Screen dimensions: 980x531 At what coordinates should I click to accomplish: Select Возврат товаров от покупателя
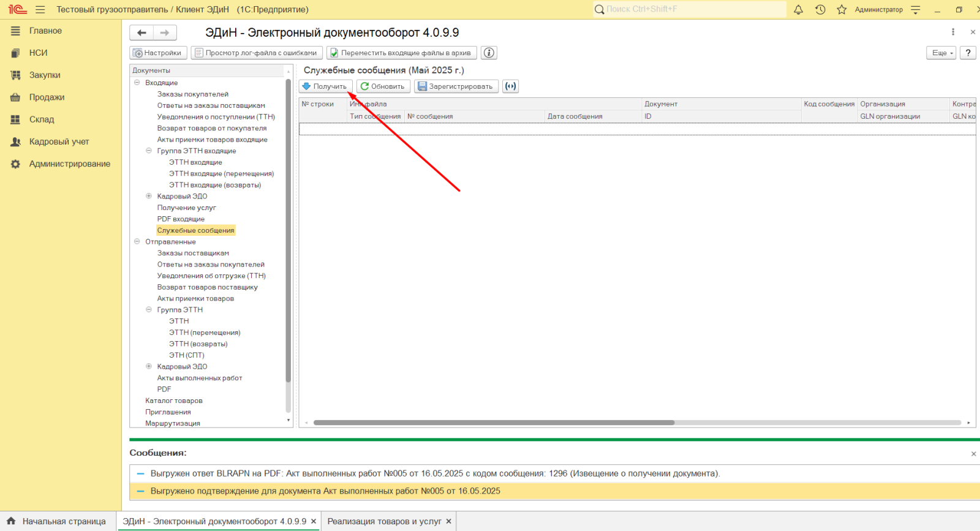point(211,129)
